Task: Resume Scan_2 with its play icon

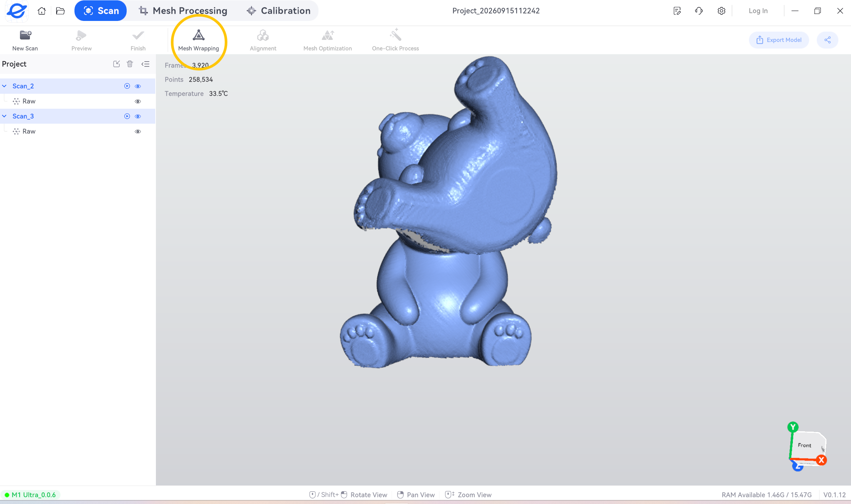Action: tap(127, 86)
